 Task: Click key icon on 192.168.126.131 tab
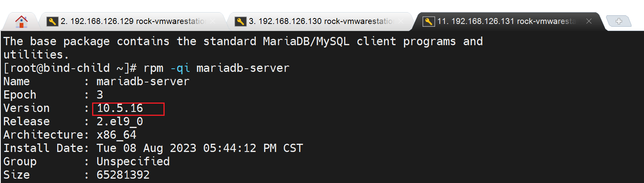click(428, 21)
